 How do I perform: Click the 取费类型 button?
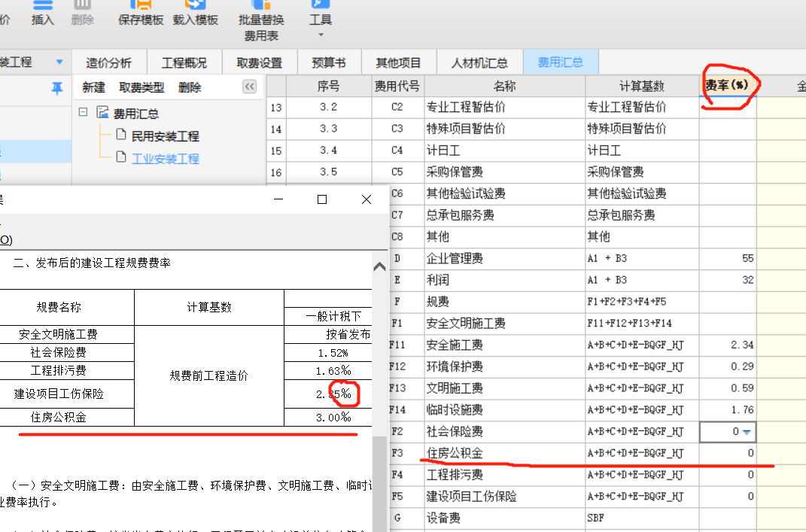tap(141, 88)
